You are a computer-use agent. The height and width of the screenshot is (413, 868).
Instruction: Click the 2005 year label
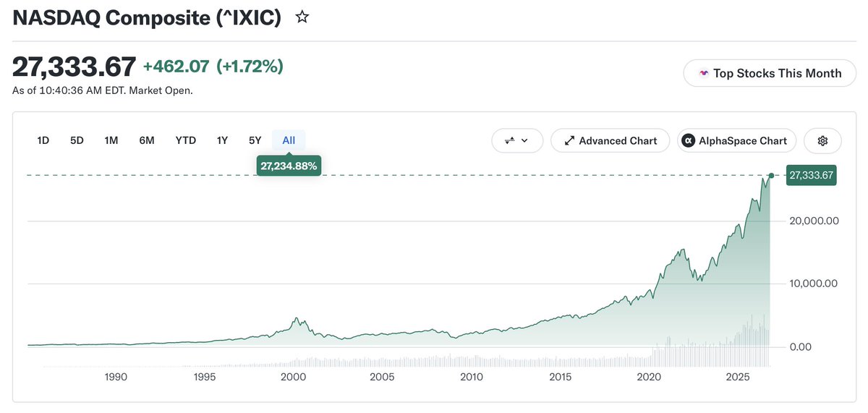coord(382,377)
